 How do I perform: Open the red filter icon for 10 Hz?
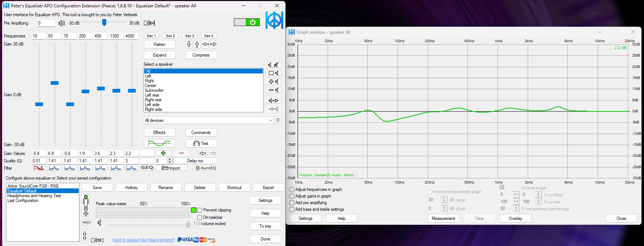(39, 168)
